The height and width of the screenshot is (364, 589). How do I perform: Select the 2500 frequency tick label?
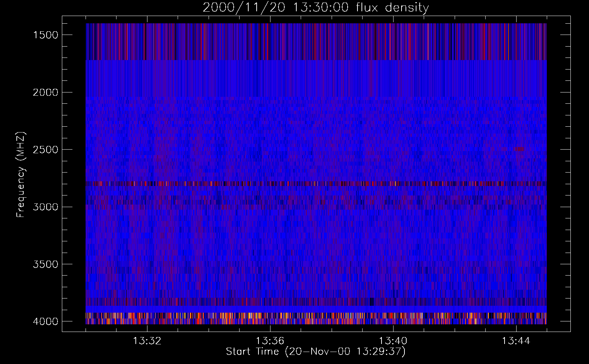pos(46,150)
